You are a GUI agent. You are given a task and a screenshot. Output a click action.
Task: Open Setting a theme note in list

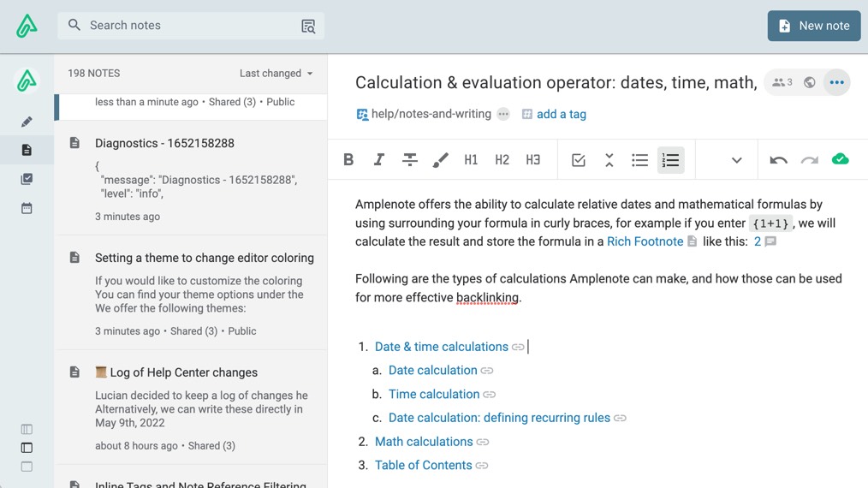point(204,258)
